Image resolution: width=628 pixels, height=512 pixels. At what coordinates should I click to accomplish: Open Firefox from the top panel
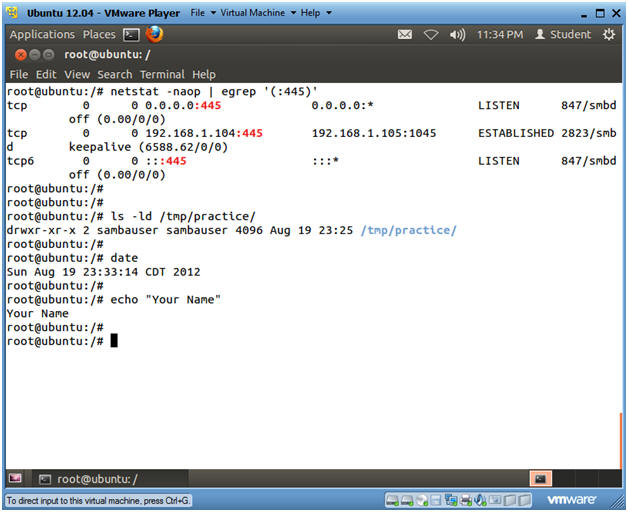[154, 34]
